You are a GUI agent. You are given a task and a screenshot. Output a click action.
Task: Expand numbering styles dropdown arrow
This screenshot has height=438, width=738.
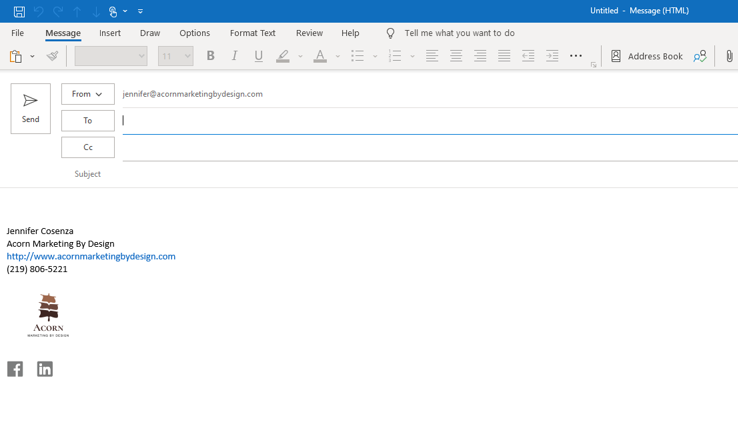(412, 56)
